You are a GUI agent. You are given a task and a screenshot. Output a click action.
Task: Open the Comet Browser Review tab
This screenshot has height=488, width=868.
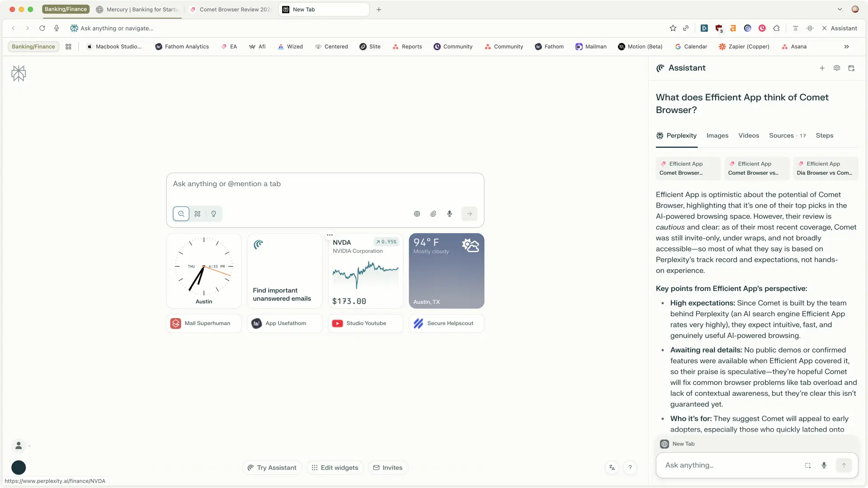(231, 9)
